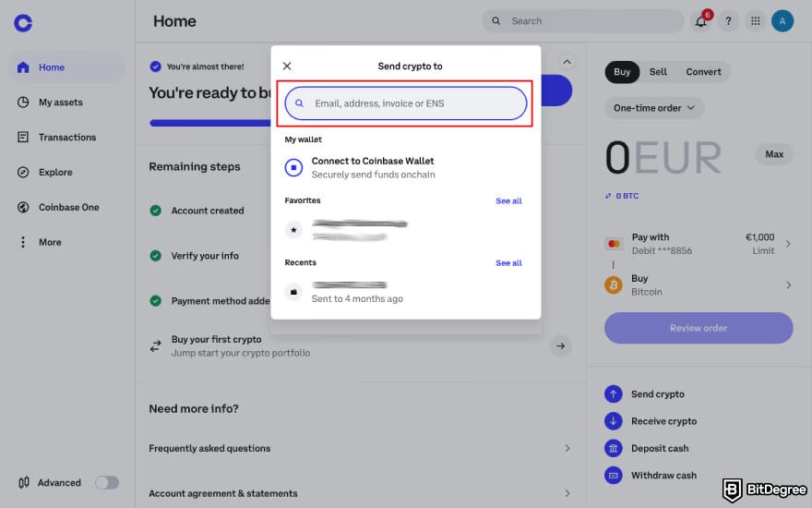The width and height of the screenshot is (812, 508).
Task: Open My assets in sidebar
Action: point(66,103)
